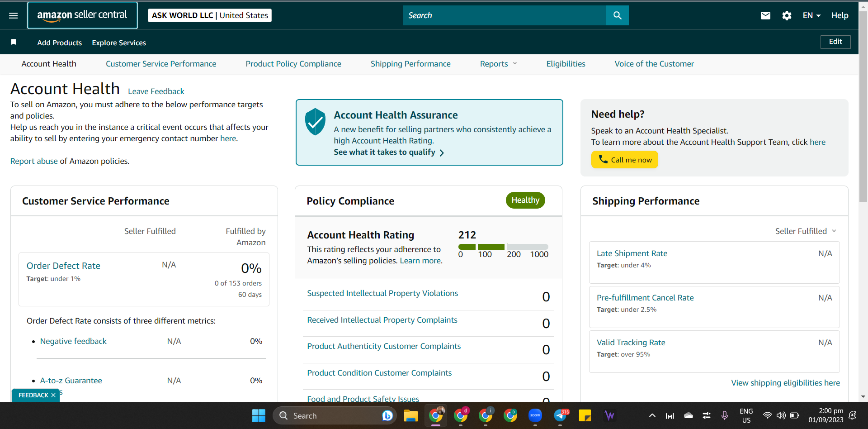Open the Report abuse link
This screenshot has height=429, width=868.
coord(34,161)
